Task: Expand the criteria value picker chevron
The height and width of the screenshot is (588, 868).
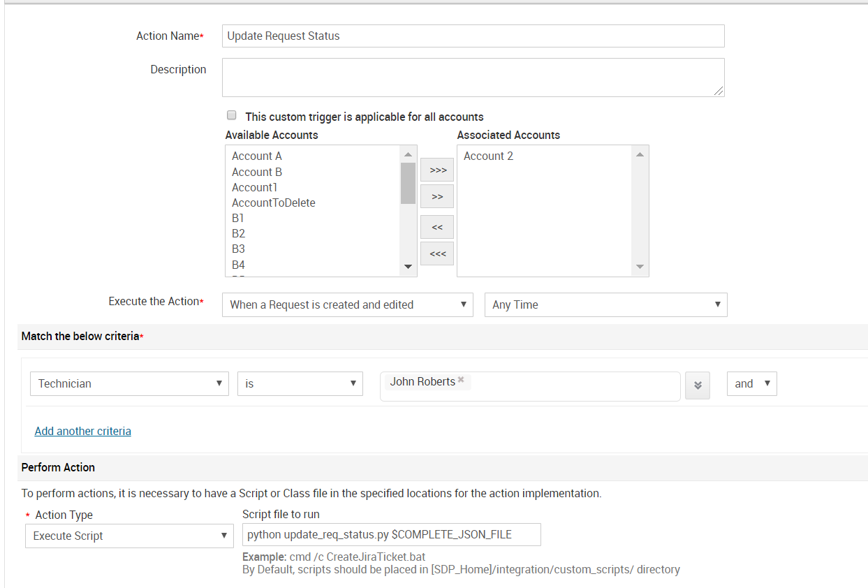Action: [x=697, y=383]
